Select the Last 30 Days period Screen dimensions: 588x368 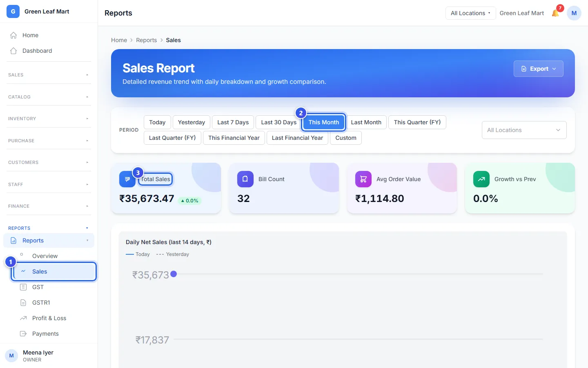(279, 122)
